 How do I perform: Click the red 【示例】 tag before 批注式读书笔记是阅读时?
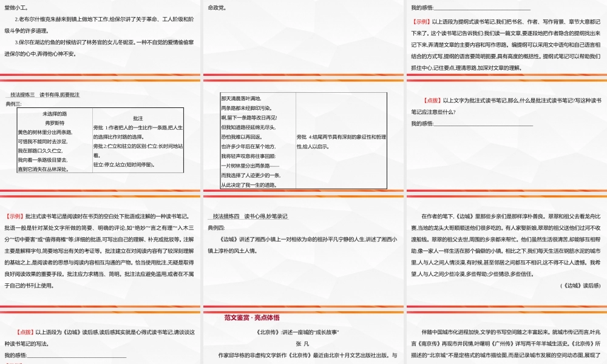[x=15, y=216]
